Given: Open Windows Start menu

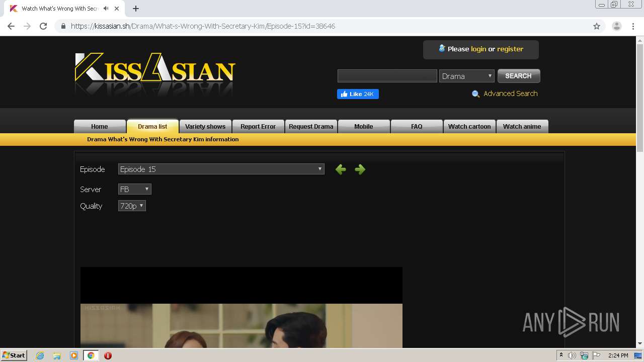Looking at the screenshot, I should click(x=14, y=355).
